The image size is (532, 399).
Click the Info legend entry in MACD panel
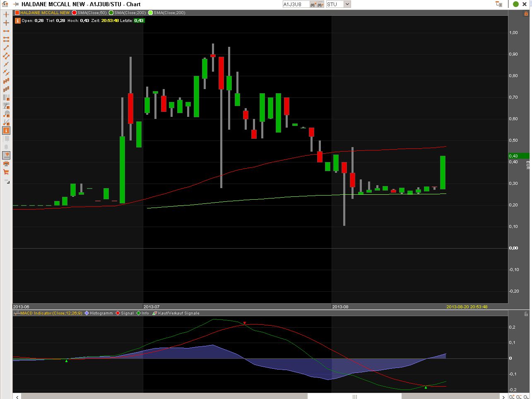point(143,313)
